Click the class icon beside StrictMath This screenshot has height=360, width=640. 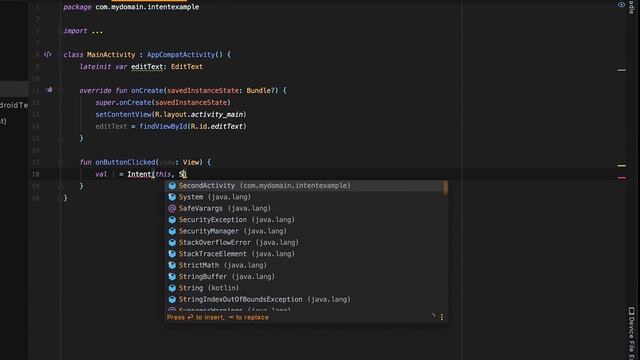tap(172, 266)
